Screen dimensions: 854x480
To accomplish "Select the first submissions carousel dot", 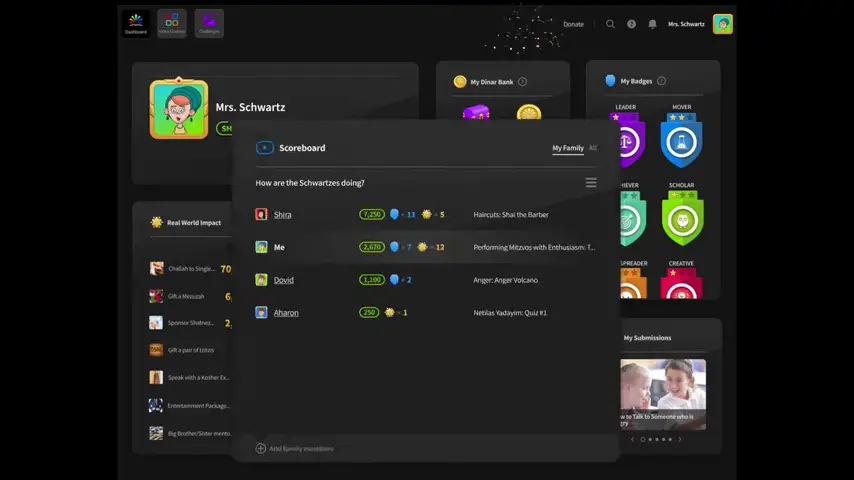I will (643, 439).
